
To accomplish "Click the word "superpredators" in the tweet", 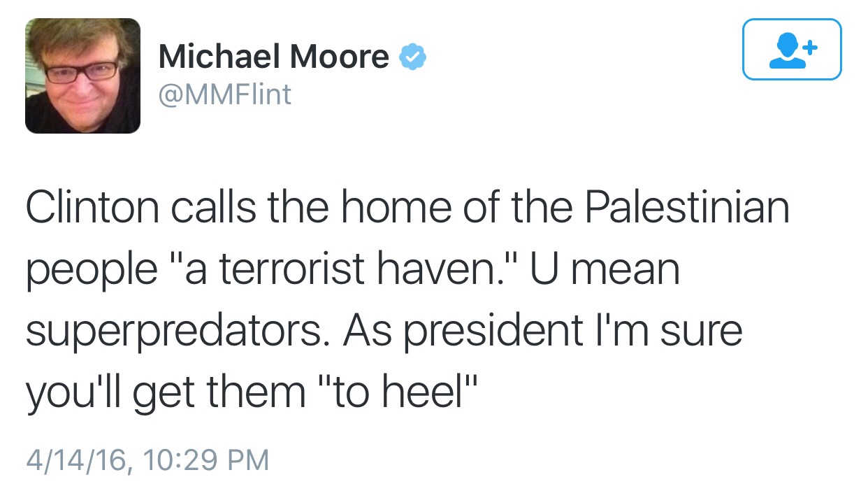I will point(176,330).
